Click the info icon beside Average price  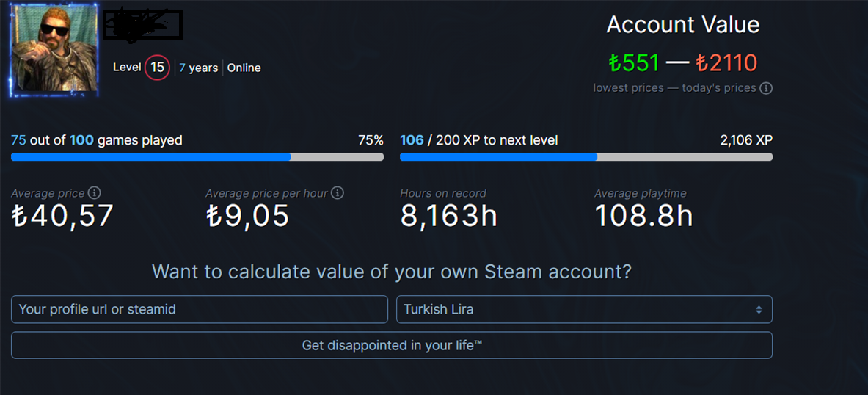(x=95, y=193)
